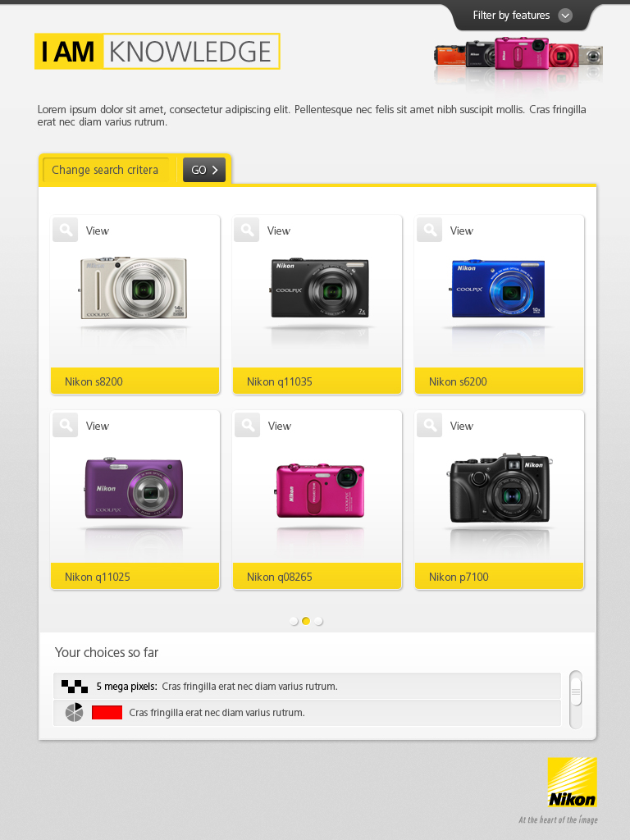Image resolution: width=630 pixels, height=840 pixels.
Task: Click the color wheel pie icon
Action: [74, 713]
